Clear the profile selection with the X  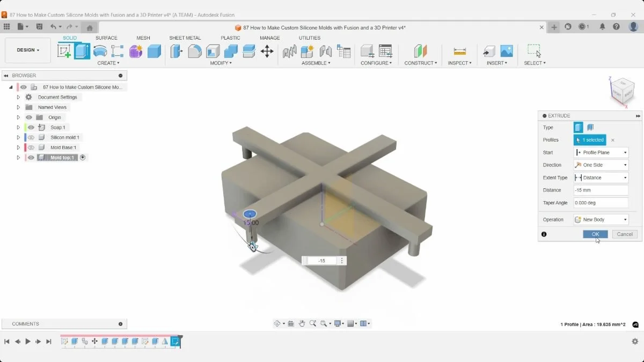pos(613,140)
